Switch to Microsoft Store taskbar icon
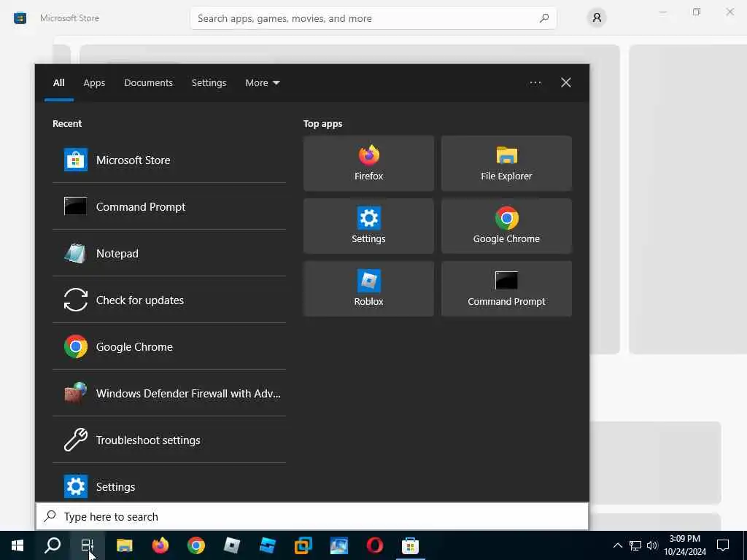Screen dimensions: 747x560 click(x=410, y=545)
